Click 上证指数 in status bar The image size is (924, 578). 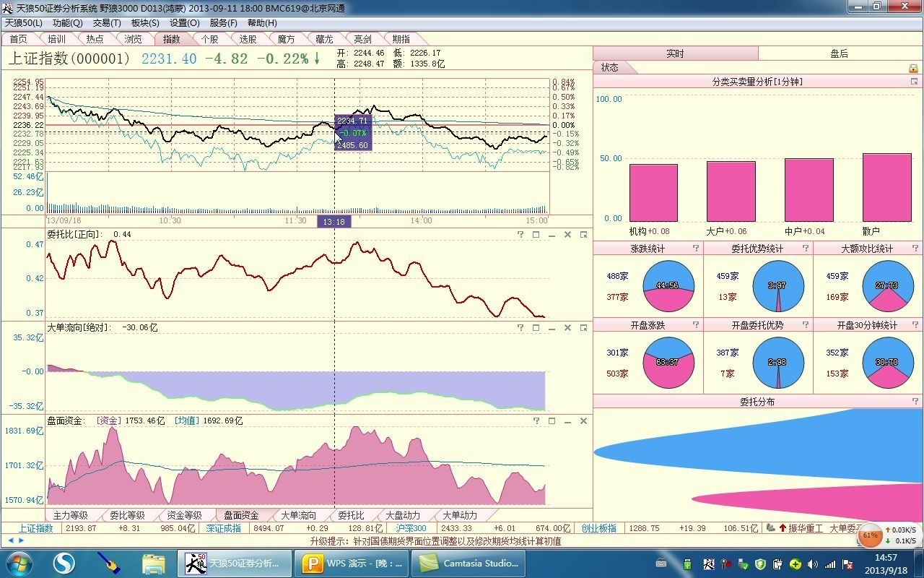pos(36,528)
